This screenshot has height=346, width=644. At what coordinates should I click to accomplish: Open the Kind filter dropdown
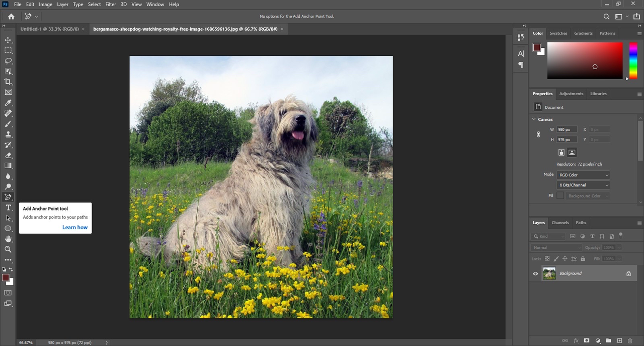[x=549, y=236]
